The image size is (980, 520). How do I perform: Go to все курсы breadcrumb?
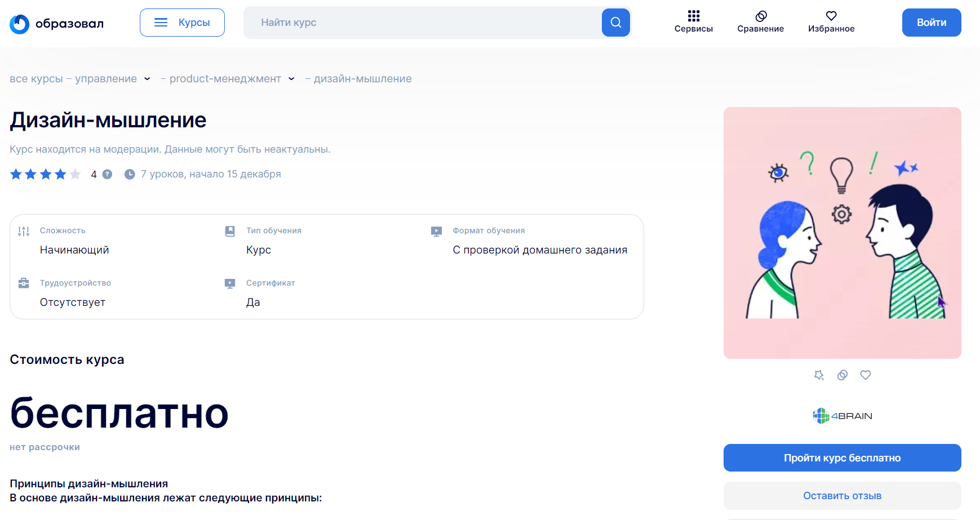click(36, 79)
